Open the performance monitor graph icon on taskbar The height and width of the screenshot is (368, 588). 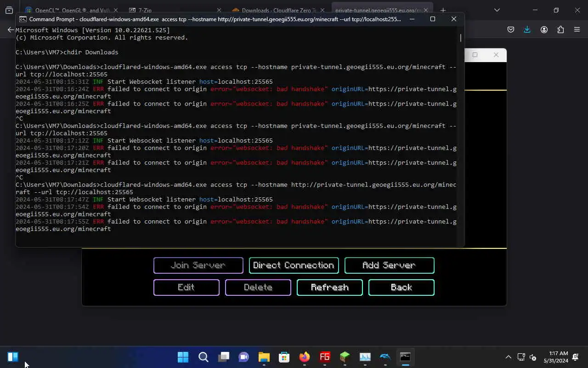point(365,357)
